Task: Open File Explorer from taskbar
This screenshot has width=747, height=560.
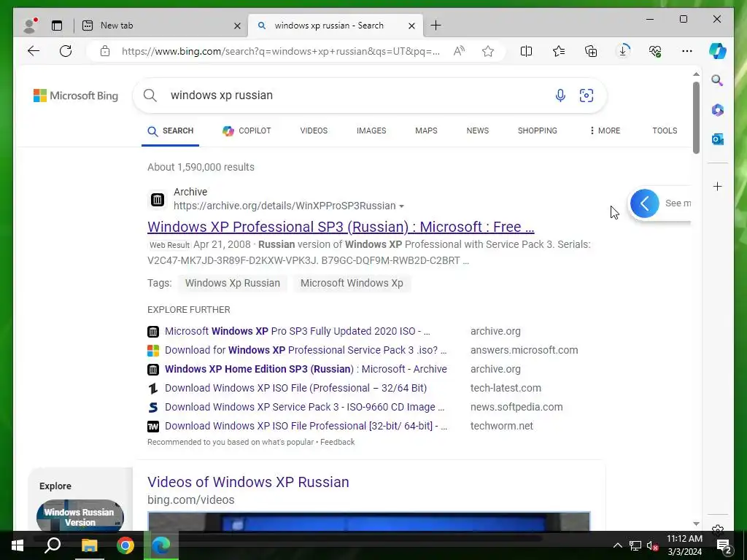Action: click(x=89, y=545)
